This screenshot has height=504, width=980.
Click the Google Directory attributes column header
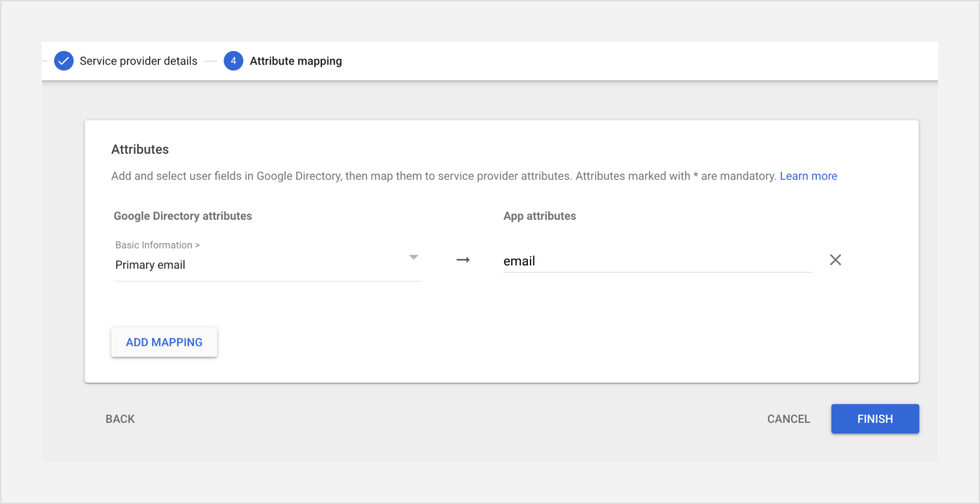[183, 216]
